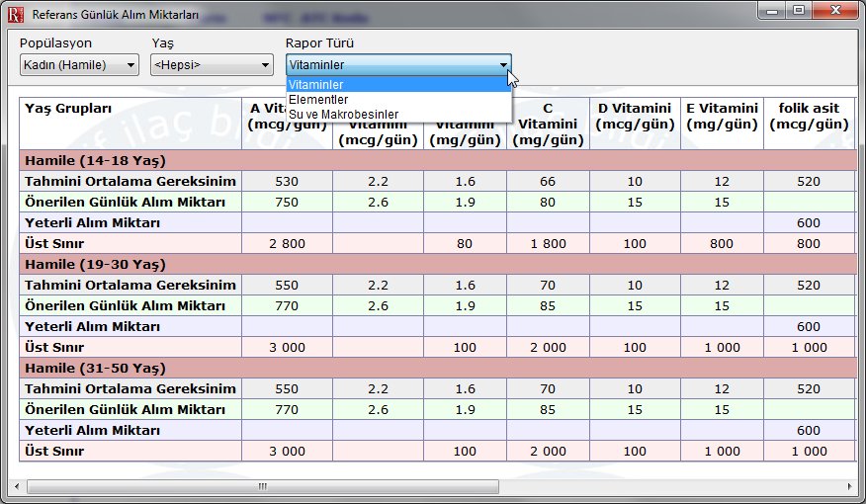This screenshot has height=504, width=866.
Task: Click the E Vitamini column header
Action: tap(722, 117)
